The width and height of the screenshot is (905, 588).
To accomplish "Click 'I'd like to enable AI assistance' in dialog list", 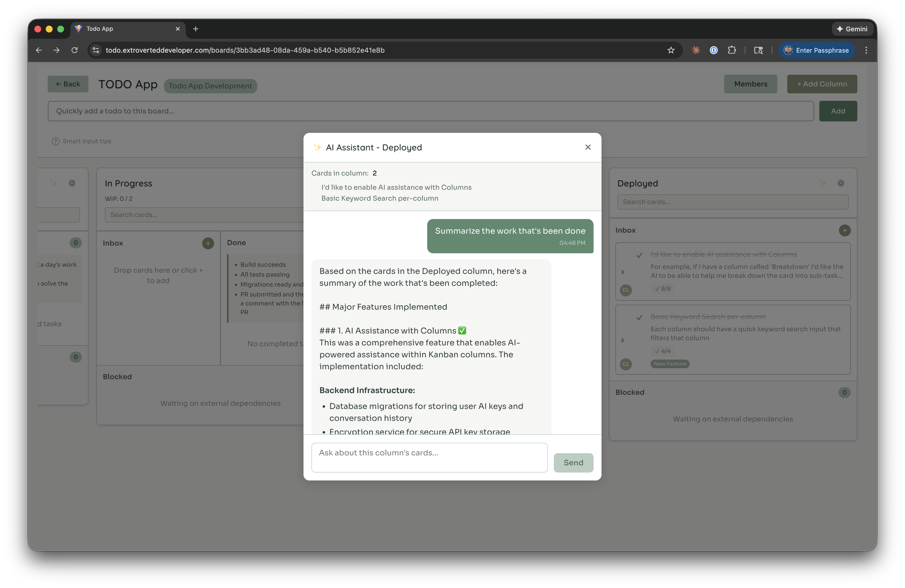I will click(396, 187).
